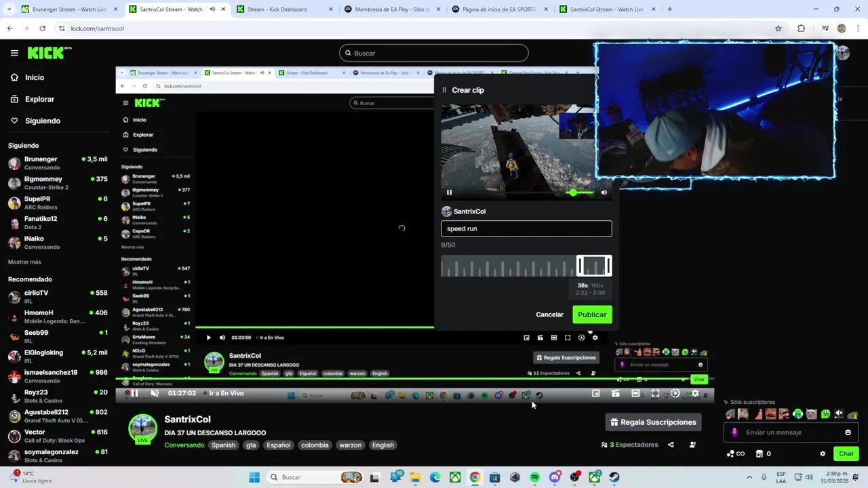Viewport: 868px width, 488px height.
Task: Open Vector recommended channel
Action: coord(58,435)
